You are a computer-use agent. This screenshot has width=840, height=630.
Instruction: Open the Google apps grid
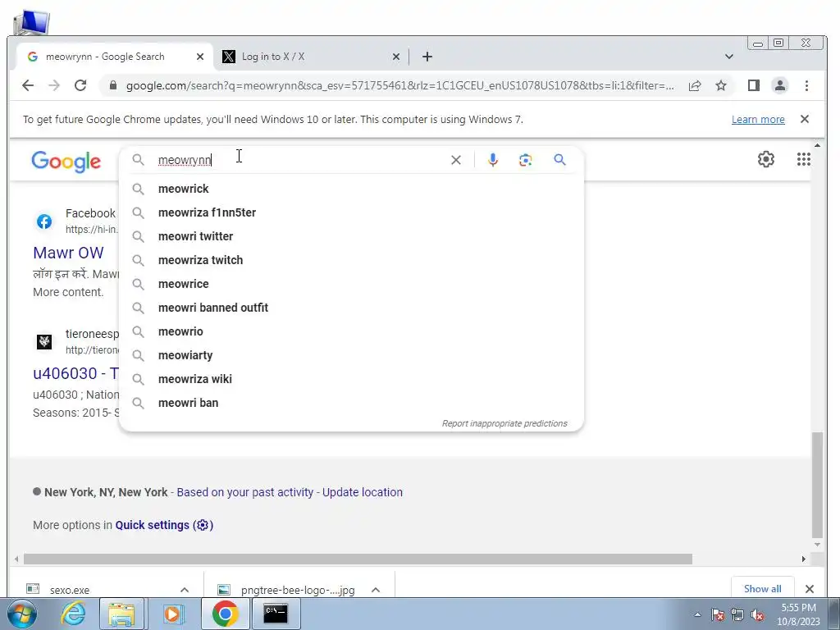point(804,159)
